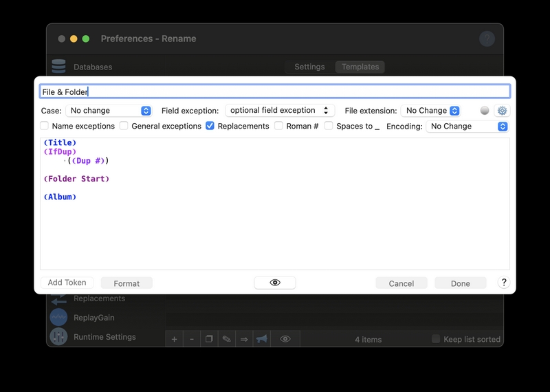
Task: Remove template with the minus icon
Action: [192, 339]
